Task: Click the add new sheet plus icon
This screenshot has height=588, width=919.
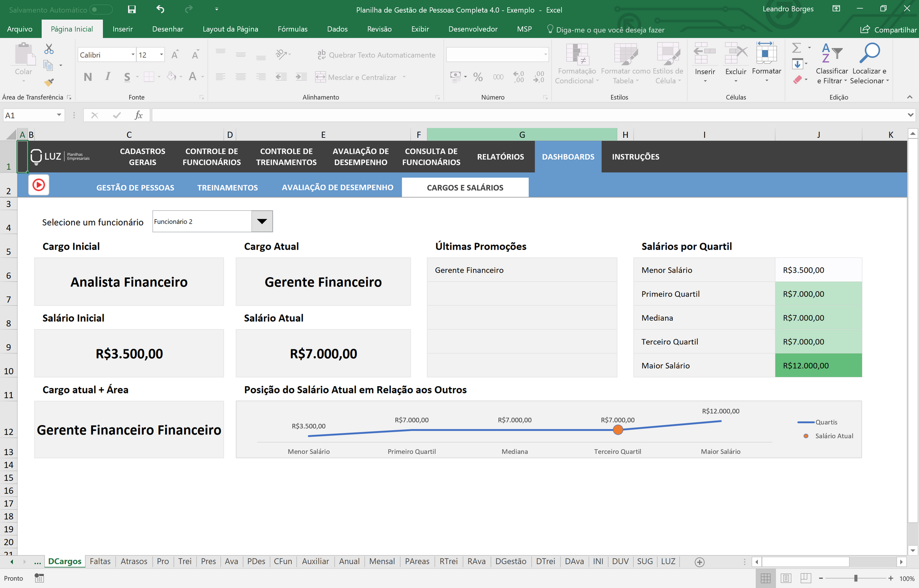Action: pyautogui.click(x=700, y=562)
